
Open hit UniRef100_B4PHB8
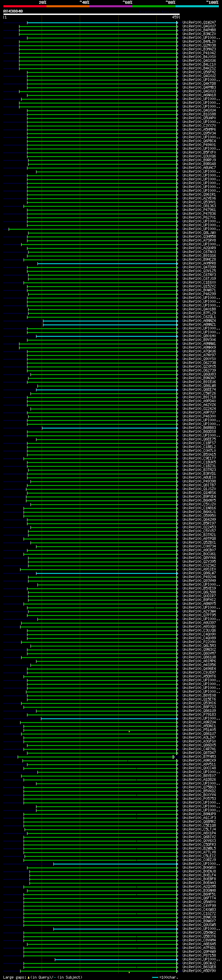click(x=199, y=30)
